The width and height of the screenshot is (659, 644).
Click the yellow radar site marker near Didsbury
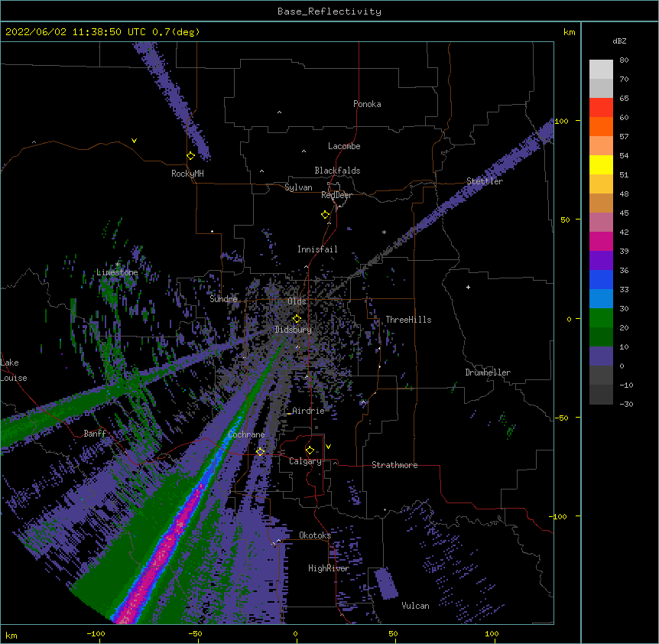297,319
